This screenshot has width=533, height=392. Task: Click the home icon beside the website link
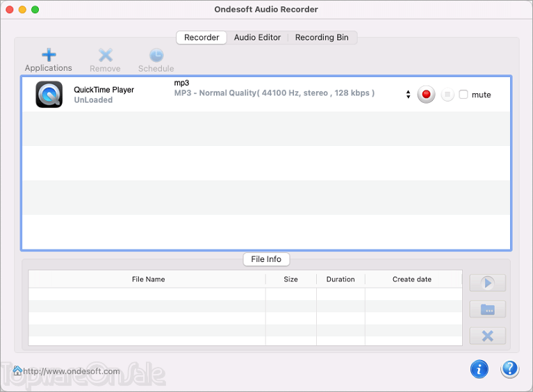[17, 370]
